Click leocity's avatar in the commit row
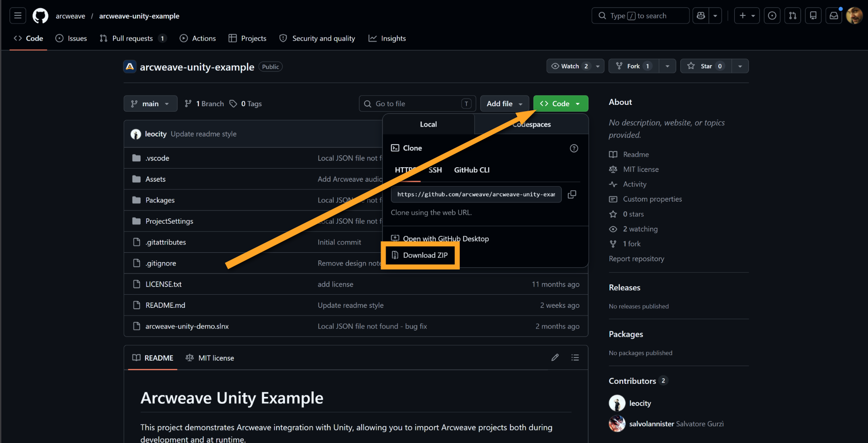Screen dimensions: 868x443 [x=136, y=134]
